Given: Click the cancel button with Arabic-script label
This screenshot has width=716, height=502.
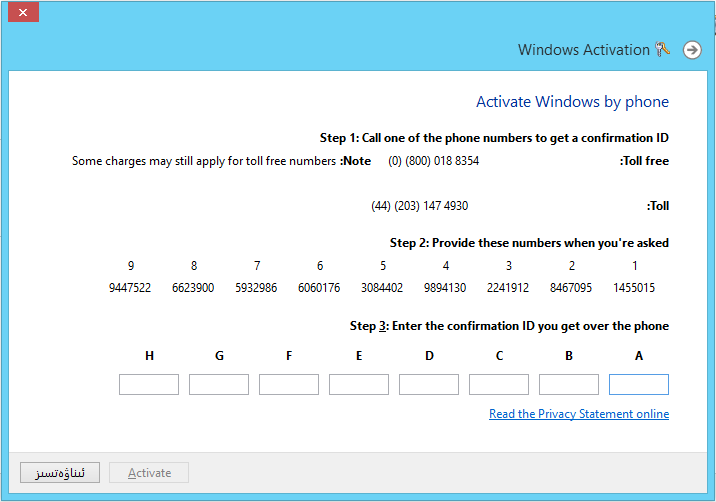Looking at the screenshot, I should click(60, 472).
